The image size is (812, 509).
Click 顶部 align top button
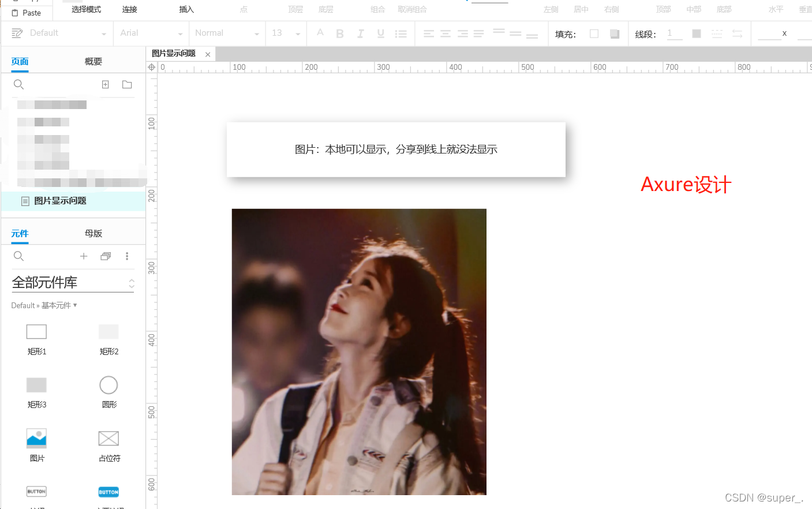663,9
